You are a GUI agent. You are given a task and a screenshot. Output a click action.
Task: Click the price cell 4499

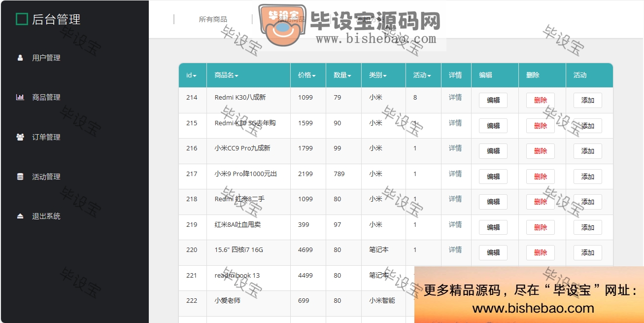(x=305, y=275)
